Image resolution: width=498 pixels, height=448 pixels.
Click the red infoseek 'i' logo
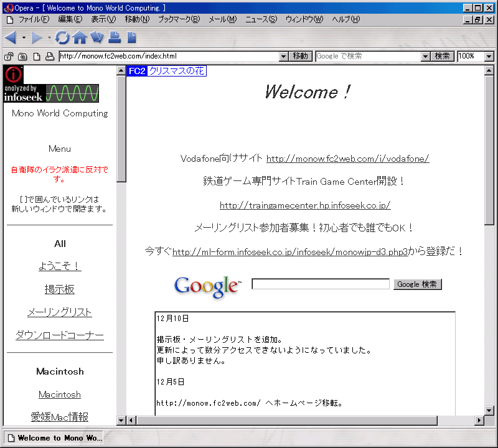click(x=13, y=75)
